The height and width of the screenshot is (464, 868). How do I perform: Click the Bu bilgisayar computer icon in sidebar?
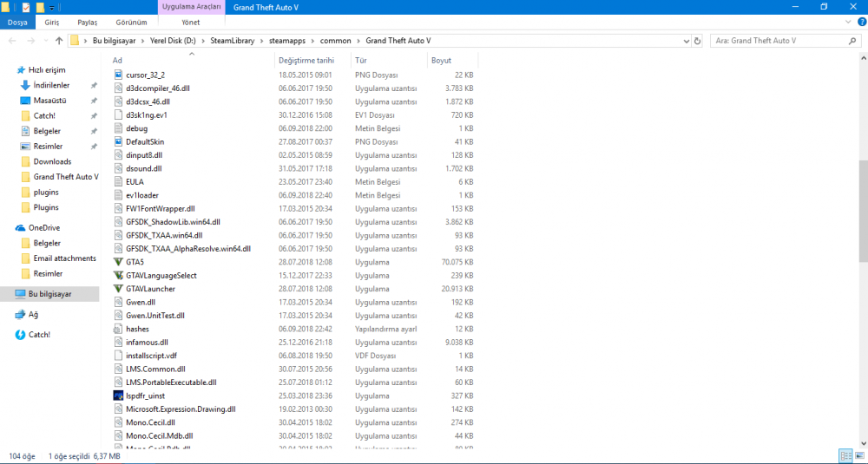click(21, 294)
